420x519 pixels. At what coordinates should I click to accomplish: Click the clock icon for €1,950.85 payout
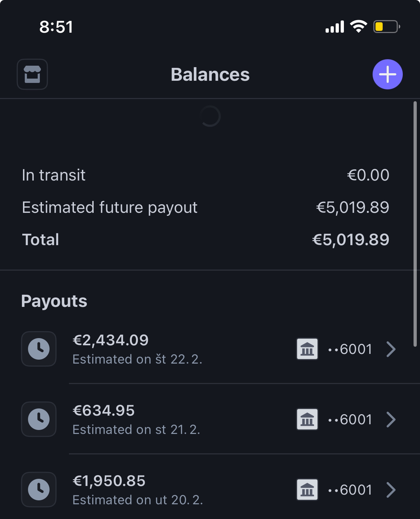[x=39, y=490]
